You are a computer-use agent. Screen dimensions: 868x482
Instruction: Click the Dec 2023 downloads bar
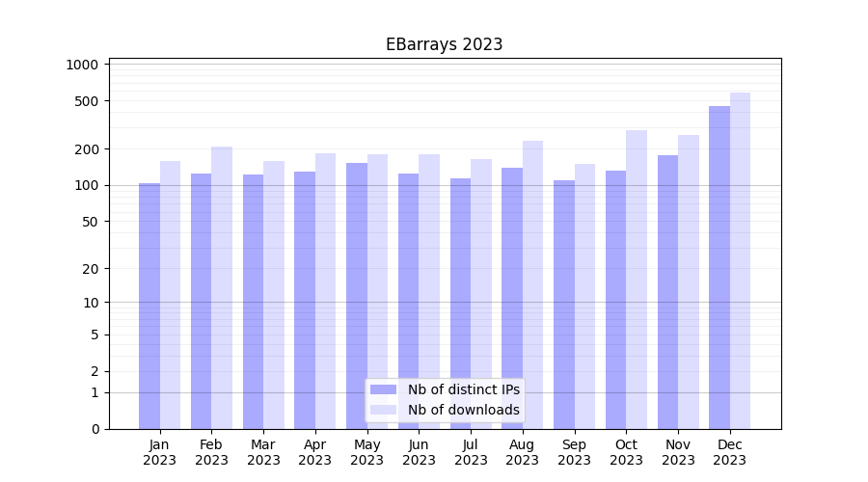pos(740,260)
